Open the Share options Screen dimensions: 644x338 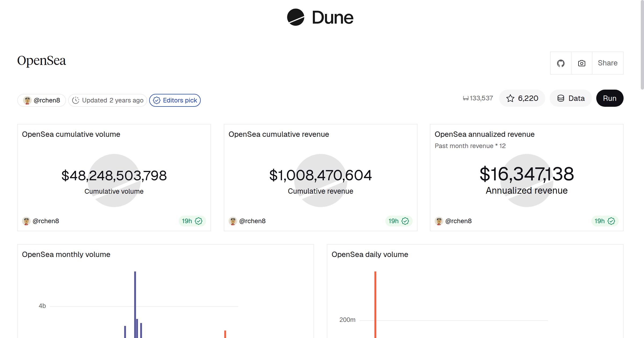point(608,63)
